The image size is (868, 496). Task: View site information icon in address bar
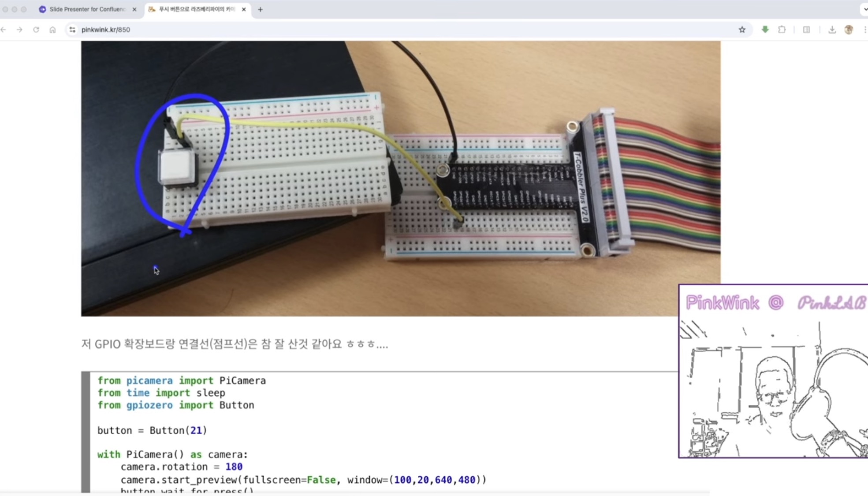[72, 30]
